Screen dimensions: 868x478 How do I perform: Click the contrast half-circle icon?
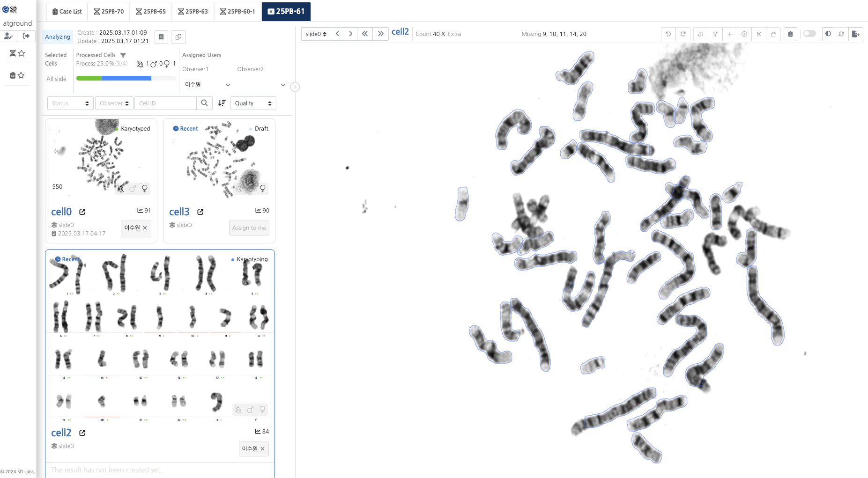pos(828,34)
